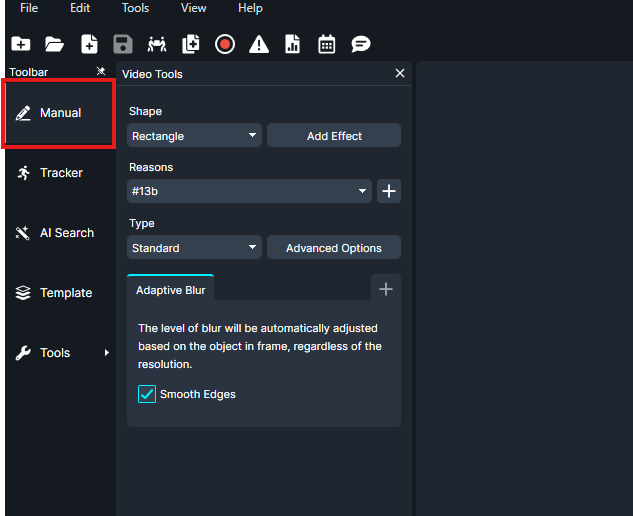Click the open folder icon
The height and width of the screenshot is (516, 633).
tap(54, 44)
